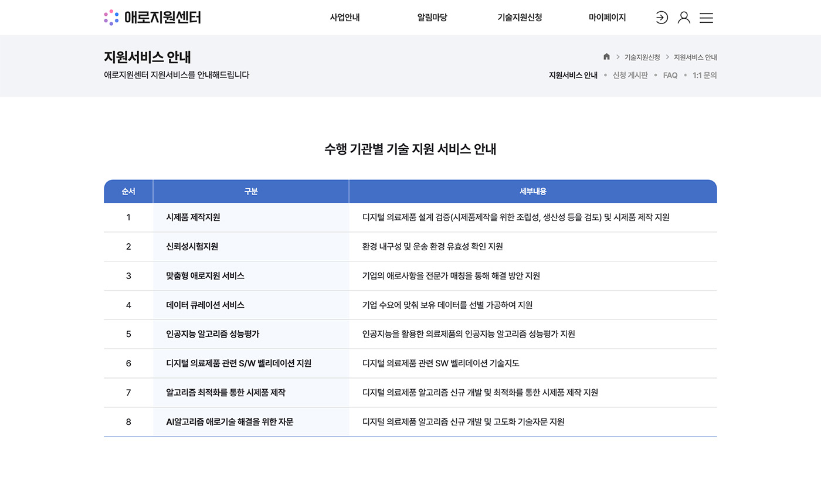Switch to the FAQ tab
The image size is (821, 504).
click(x=670, y=75)
